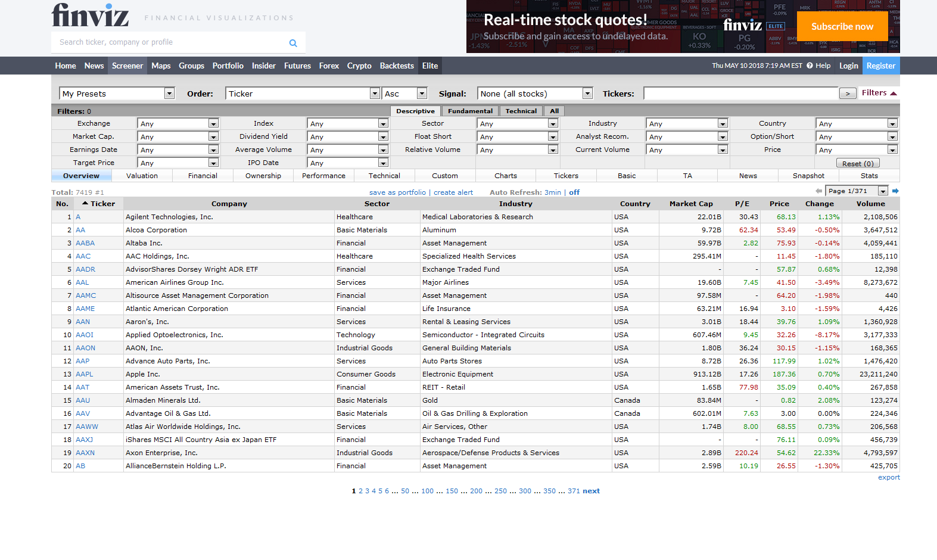Click create alert link

coord(453,192)
